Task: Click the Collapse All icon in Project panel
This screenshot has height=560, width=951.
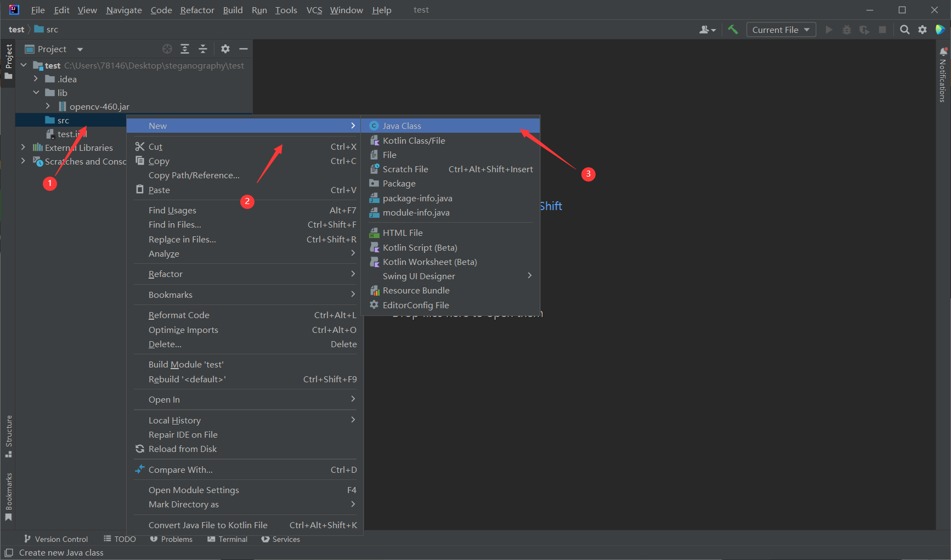Action: pos(203,49)
